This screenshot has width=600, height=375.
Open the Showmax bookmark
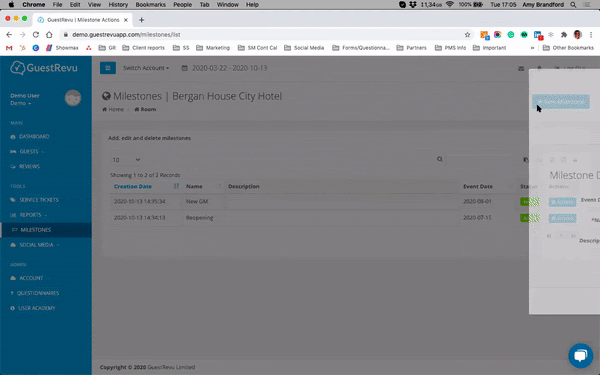coord(62,48)
